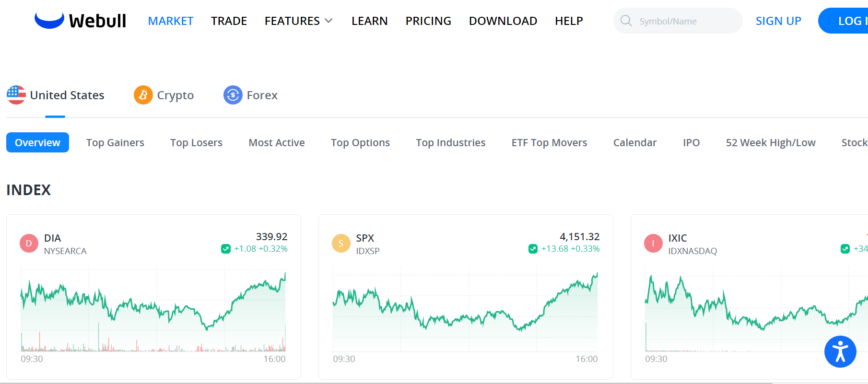Screen dimensions: 868x384
Task: Open the Most Active tab
Action: [277, 142]
